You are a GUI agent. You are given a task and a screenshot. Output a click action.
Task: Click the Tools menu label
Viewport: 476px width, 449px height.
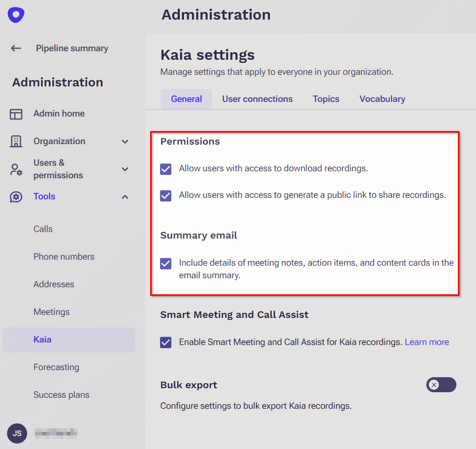44,196
